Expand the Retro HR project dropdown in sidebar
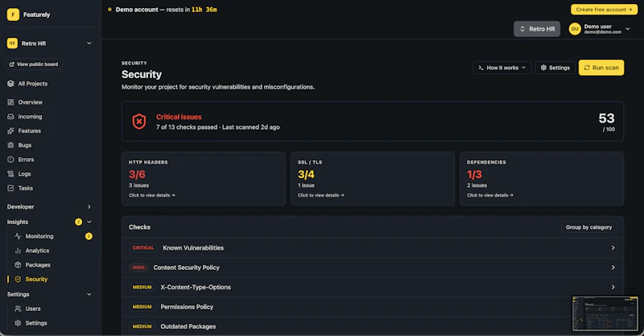Image resolution: width=644 pixels, height=336 pixels. tap(89, 44)
